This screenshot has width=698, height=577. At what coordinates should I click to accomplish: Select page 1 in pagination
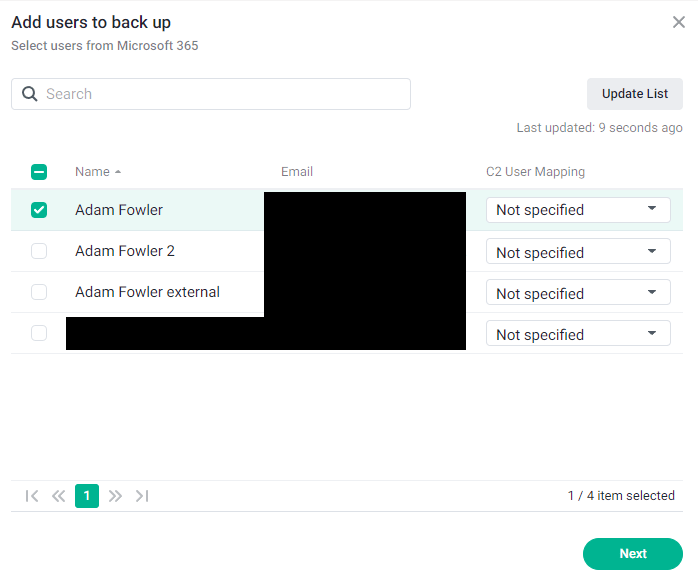pyautogui.click(x=87, y=496)
